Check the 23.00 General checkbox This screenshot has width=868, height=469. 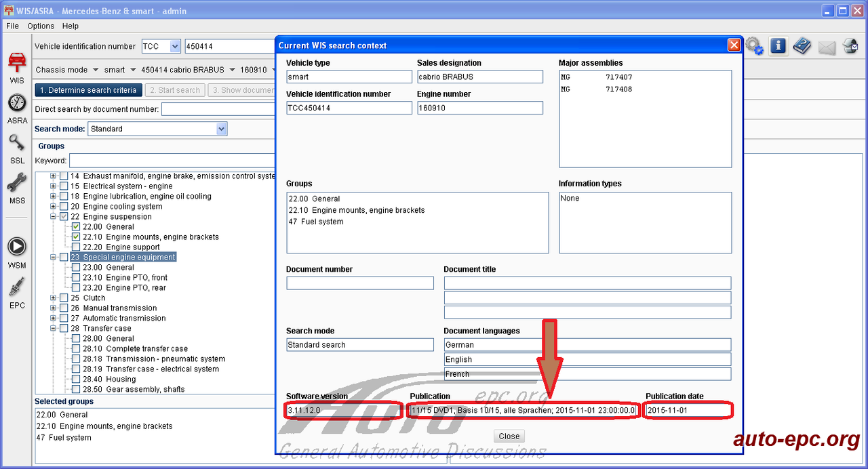(x=76, y=268)
